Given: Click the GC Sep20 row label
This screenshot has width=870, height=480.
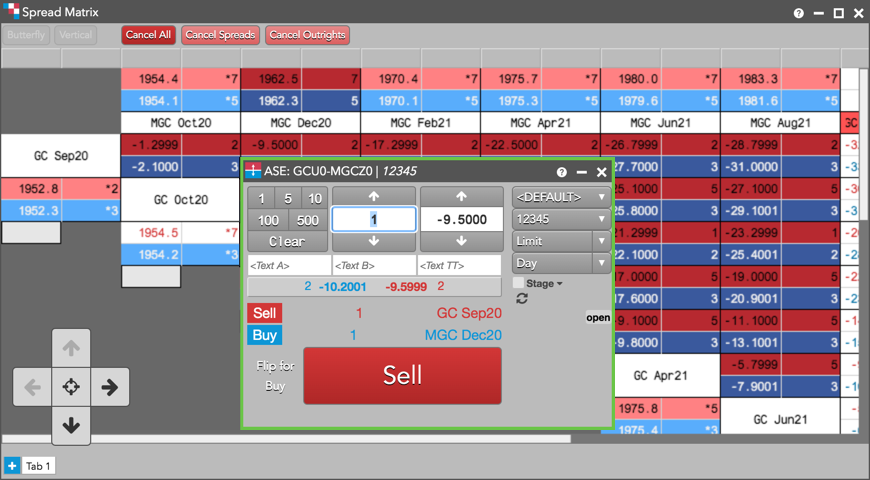Looking at the screenshot, I should 60,156.
